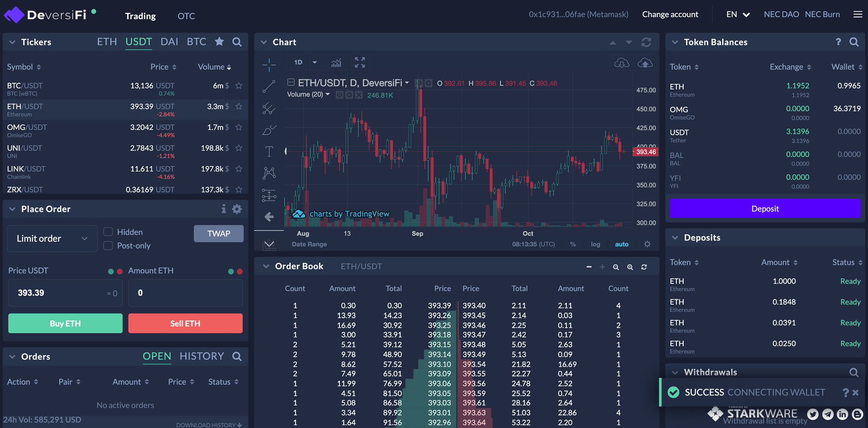Screen dimensions: 868x428
Task: Enable the Post-only checkbox
Action: [108, 245]
